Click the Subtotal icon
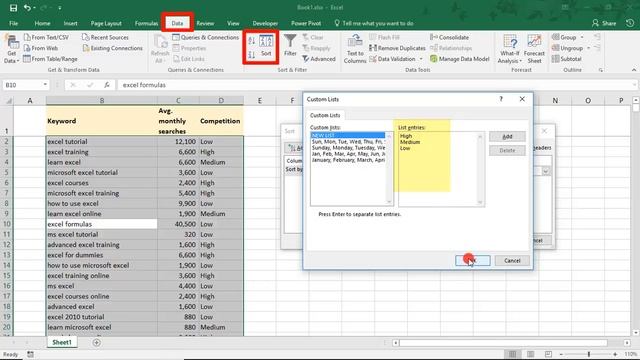This screenshot has height=360, width=640. pyautogui.click(x=556, y=59)
